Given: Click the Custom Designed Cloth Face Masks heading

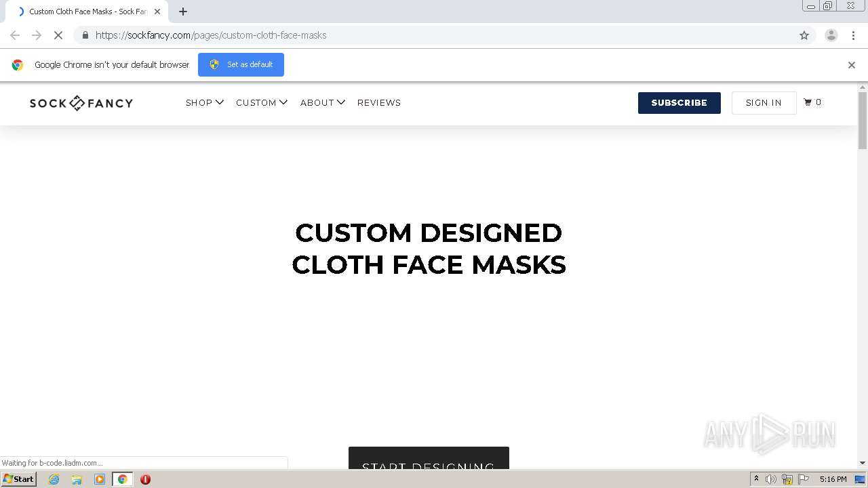Looking at the screenshot, I should point(429,249).
